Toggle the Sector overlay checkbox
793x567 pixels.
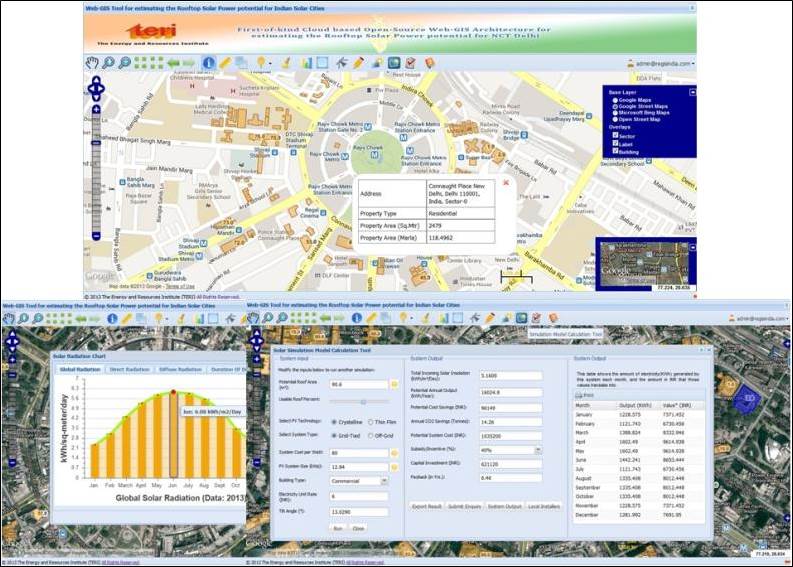click(x=615, y=136)
